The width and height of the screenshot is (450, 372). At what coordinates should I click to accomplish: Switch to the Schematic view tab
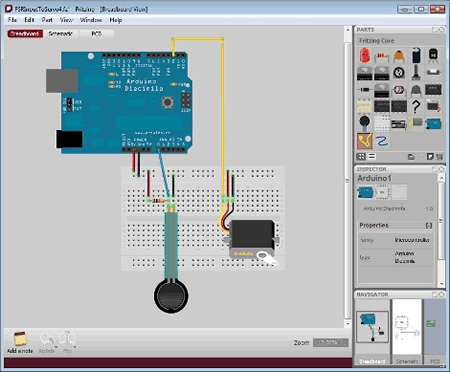pos(61,34)
